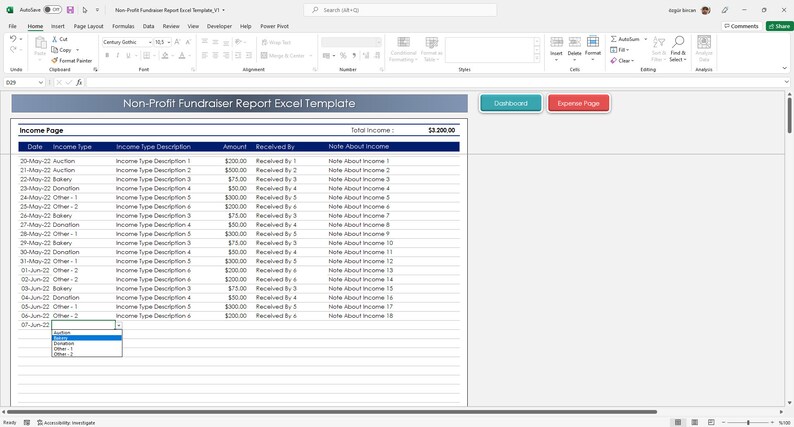Click the Dashboard button
794x427 pixels.
point(510,103)
